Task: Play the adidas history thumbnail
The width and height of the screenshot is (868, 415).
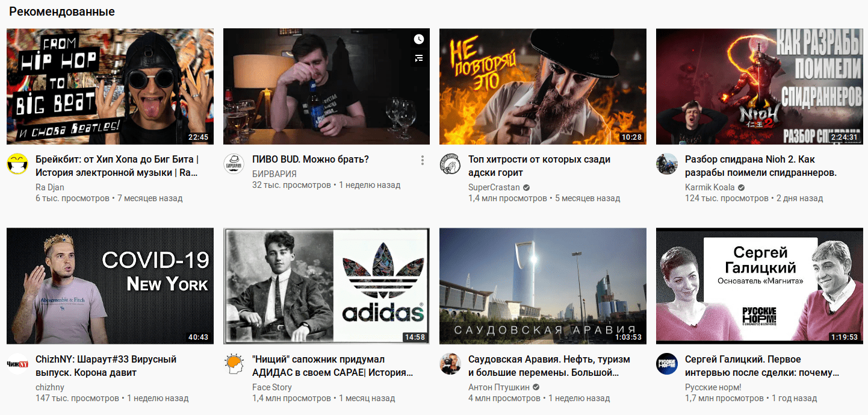Action: tap(326, 286)
